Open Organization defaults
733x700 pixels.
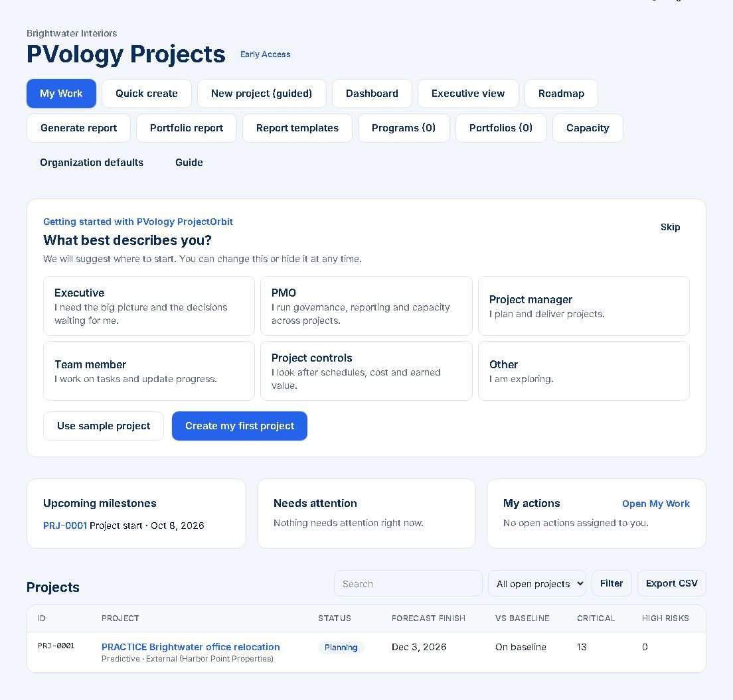coord(92,163)
